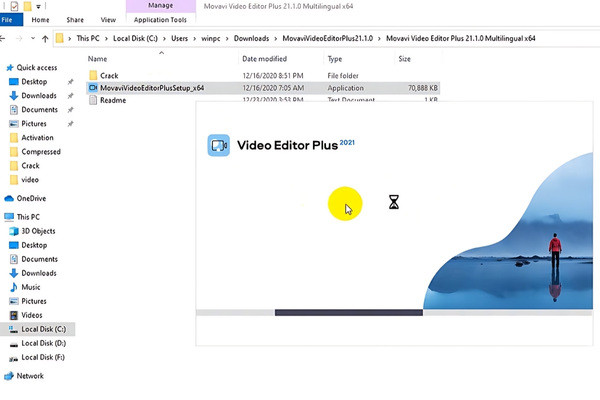The image size is (600, 400).
Task: Click the quick access properties checkmark icon
Action: (14, 6)
